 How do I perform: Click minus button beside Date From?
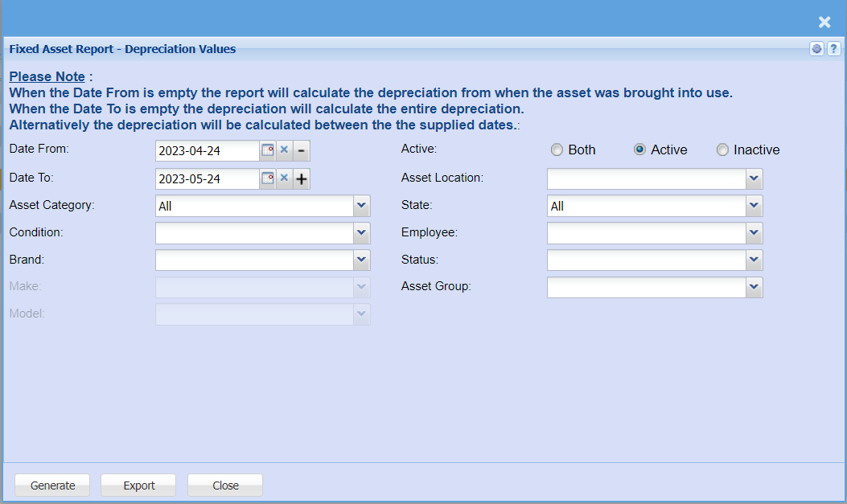tap(301, 150)
